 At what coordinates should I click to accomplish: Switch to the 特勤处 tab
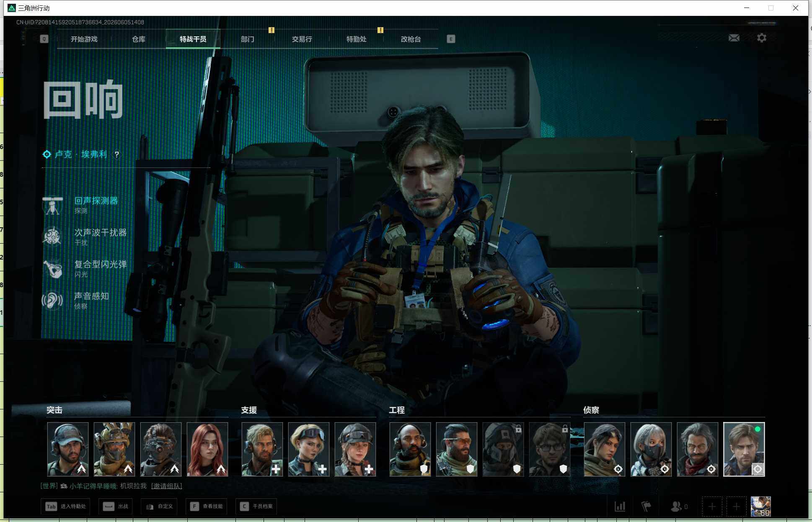(357, 39)
